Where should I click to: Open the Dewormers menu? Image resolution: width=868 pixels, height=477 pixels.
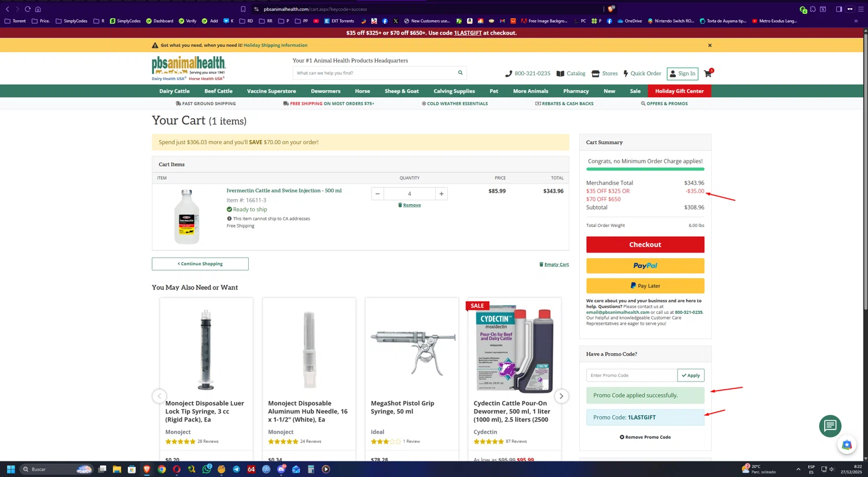coord(326,91)
